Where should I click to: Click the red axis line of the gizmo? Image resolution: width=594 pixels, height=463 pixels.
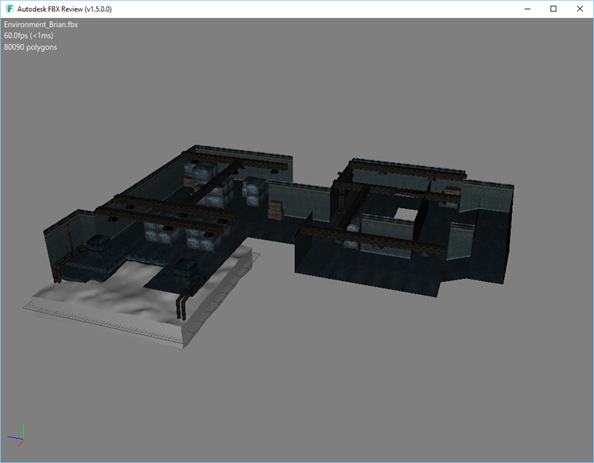[20, 443]
